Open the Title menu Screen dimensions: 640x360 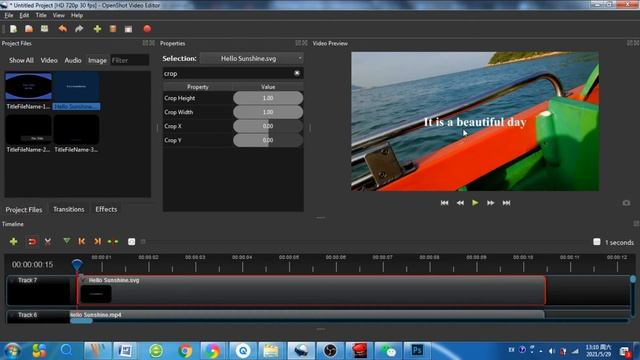coord(41,16)
